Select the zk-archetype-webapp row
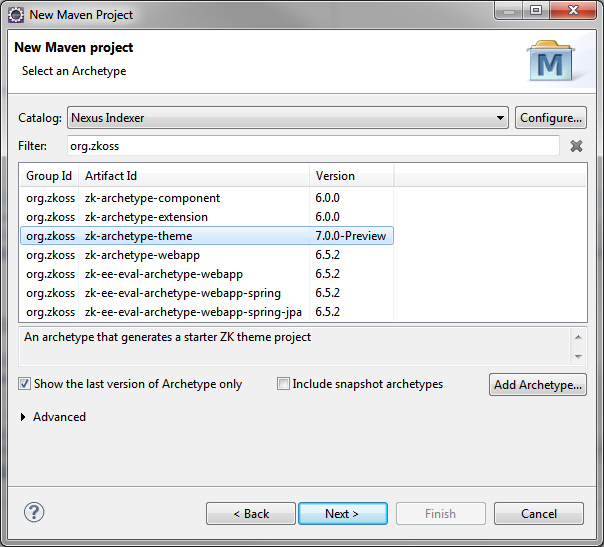The width and height of the screenshot is (604, 547). 207,255
